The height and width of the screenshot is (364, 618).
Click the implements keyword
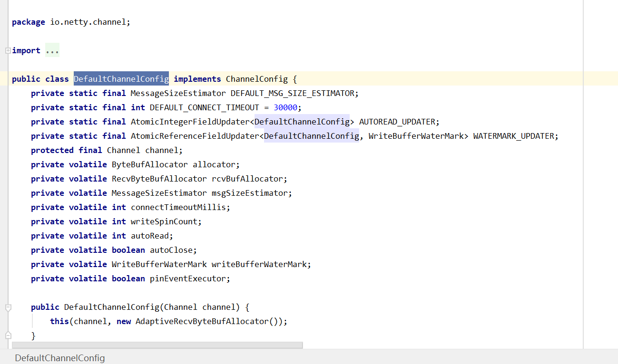point(197,79)
